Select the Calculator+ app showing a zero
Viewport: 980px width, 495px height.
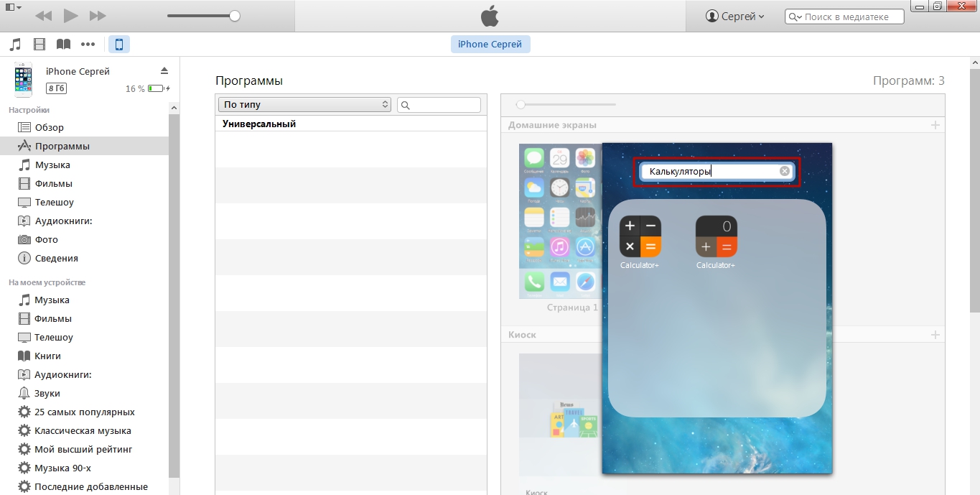tap(717, 237)
